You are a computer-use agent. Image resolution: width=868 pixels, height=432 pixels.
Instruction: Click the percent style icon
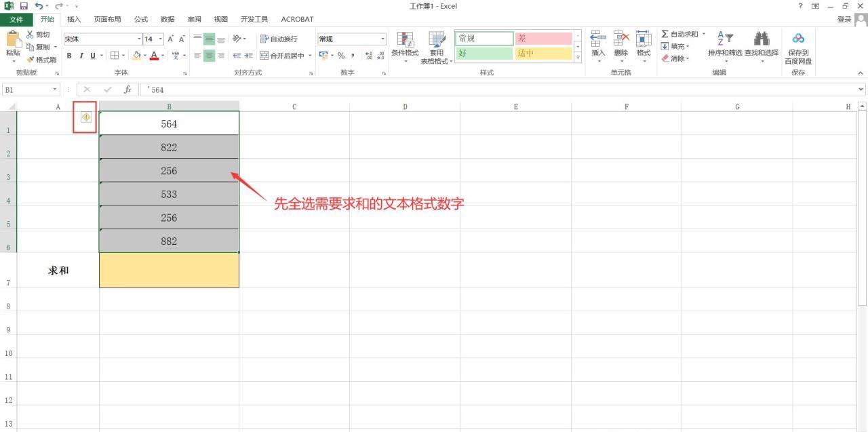341,56
